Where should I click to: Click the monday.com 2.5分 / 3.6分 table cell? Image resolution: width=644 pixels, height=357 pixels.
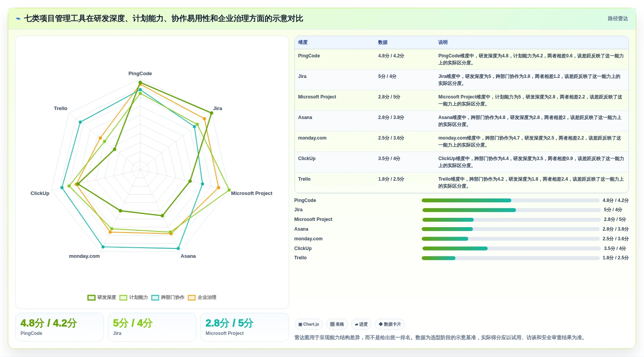[391, 138]
